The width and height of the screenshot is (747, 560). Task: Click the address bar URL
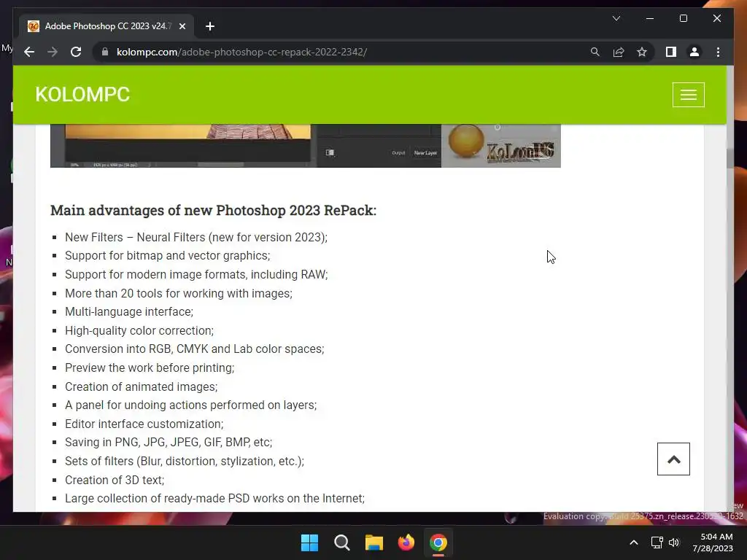pyautogui.click(x=241, y=52)
